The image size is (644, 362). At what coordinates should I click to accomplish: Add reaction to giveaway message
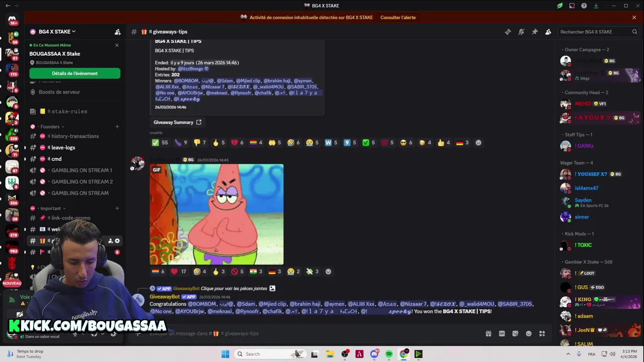(478, 143)
